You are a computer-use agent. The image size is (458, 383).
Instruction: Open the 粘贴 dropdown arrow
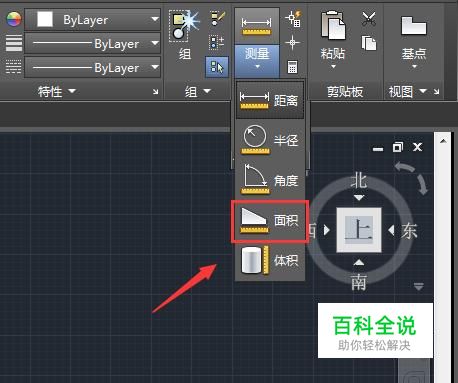[x=333, y=66]
